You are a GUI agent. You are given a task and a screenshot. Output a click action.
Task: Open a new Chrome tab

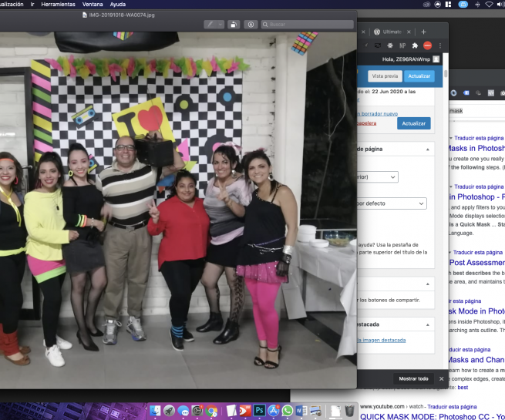click(x=423, y=32)
